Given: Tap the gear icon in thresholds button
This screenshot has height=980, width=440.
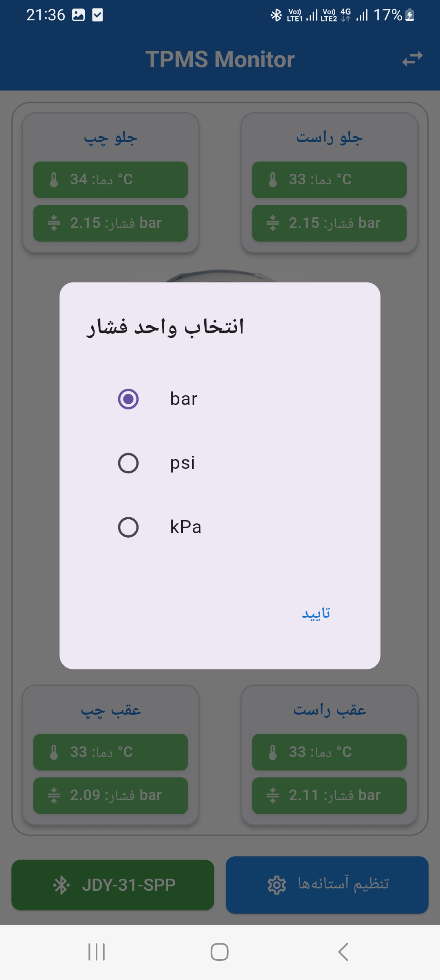Looking at the screenshot, I should [x=277, y=885].
